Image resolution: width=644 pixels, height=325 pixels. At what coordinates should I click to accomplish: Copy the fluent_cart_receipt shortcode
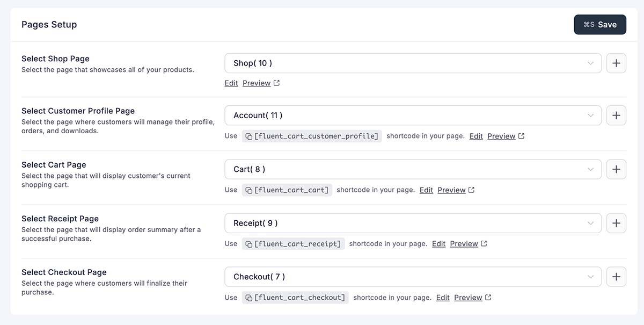click(247, 243)
